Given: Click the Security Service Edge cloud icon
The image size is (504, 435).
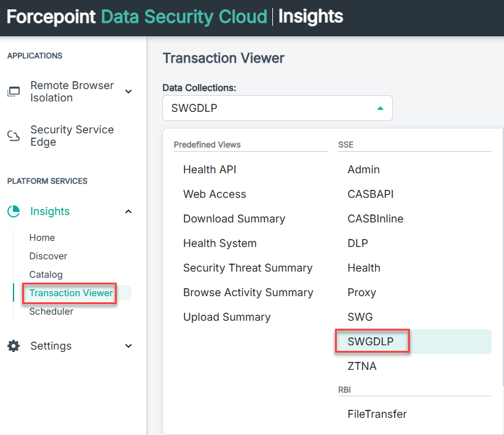Looking at the screenshot, I should (13, 136).
